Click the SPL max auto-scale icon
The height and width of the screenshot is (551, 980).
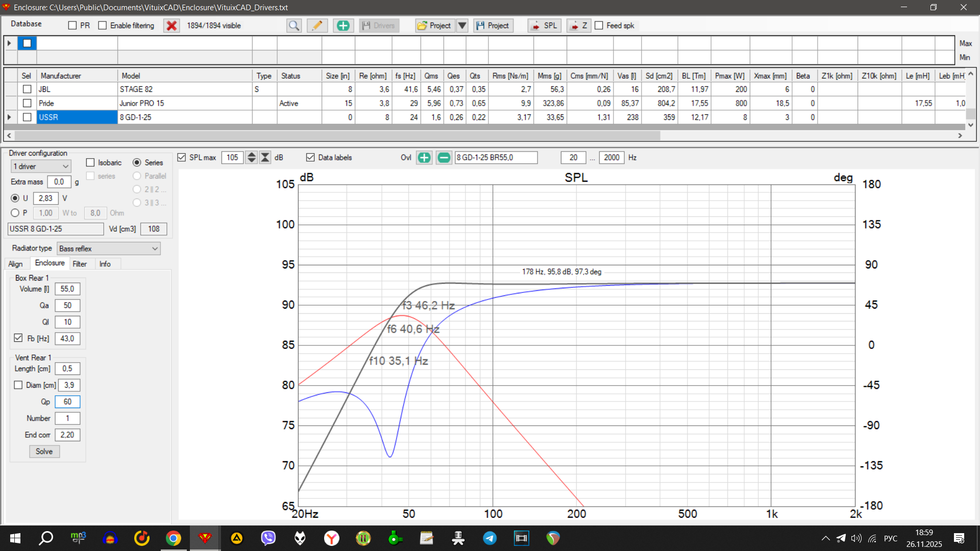265,158
